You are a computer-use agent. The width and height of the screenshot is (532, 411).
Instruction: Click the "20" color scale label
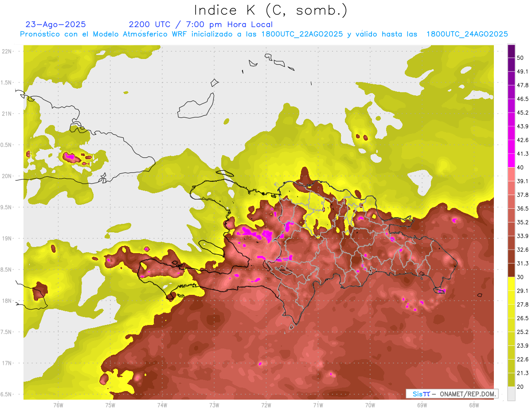(x=520, y=387)
